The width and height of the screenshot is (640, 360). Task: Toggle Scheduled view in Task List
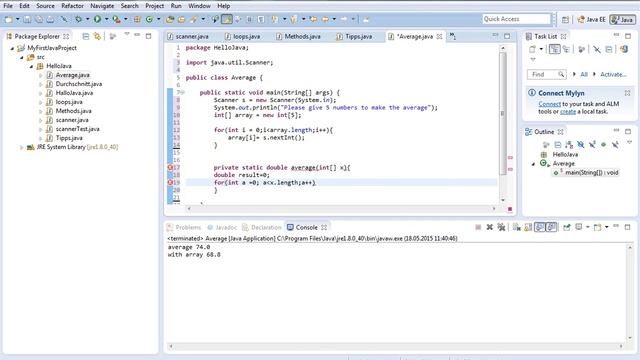click(566, 49)
